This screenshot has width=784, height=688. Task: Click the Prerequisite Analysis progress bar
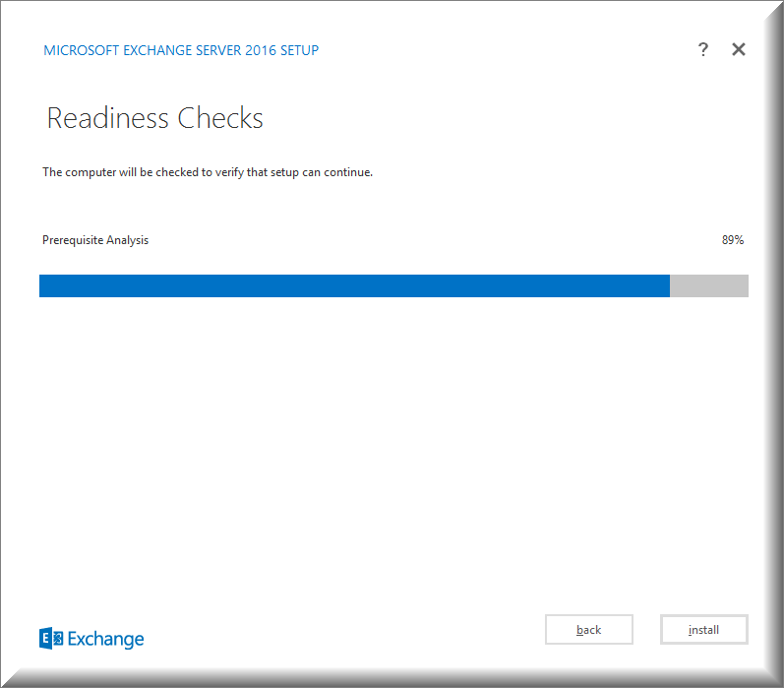[394, 285]
